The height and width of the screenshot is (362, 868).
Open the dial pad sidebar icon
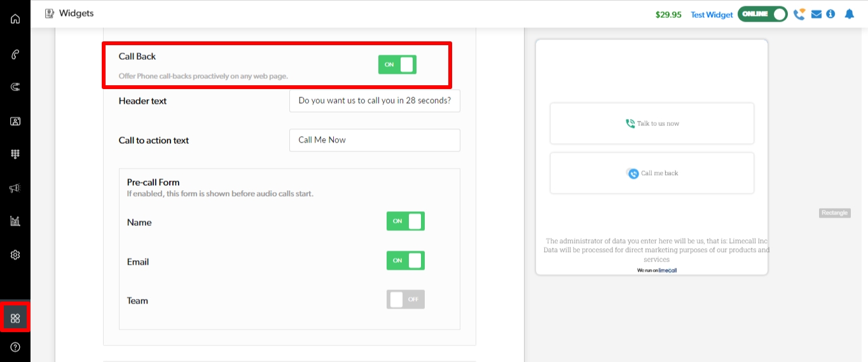pyautogui.click(x=15, y=154)
